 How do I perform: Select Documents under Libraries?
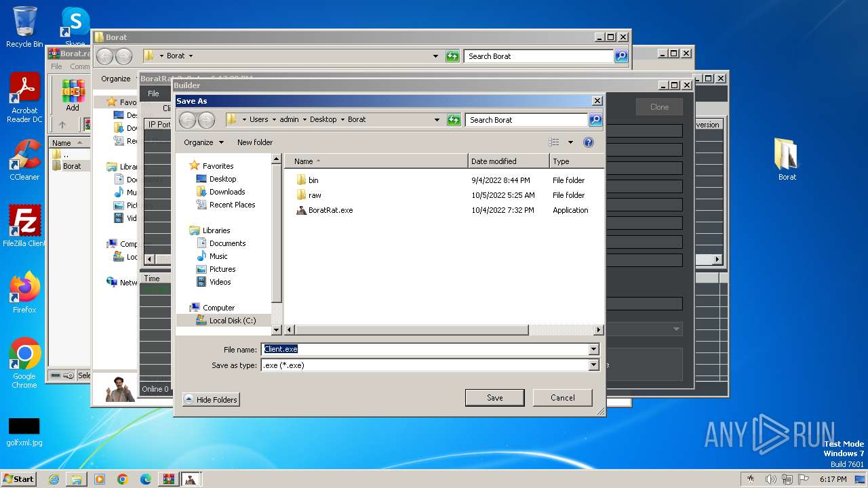click(x=227, y=243)
